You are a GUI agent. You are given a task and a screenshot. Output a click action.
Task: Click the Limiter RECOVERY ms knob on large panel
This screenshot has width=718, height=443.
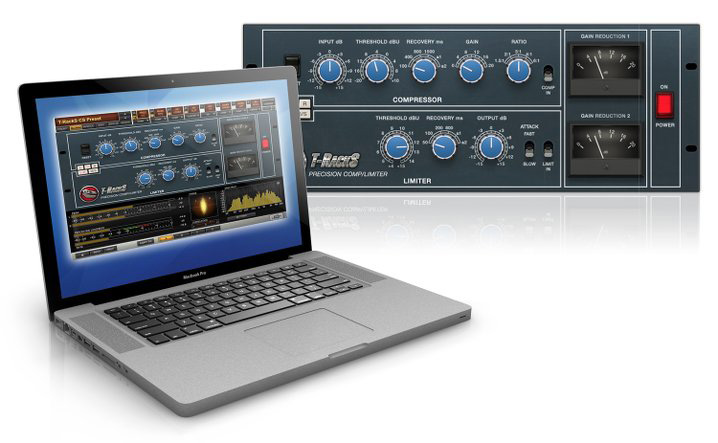click(x=444, y=147)
